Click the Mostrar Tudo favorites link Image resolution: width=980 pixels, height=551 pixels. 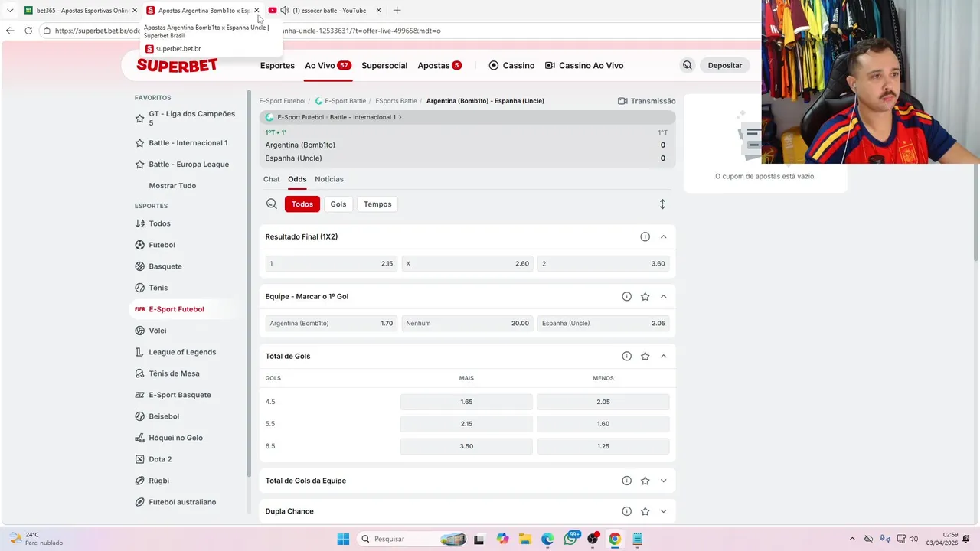172,186
